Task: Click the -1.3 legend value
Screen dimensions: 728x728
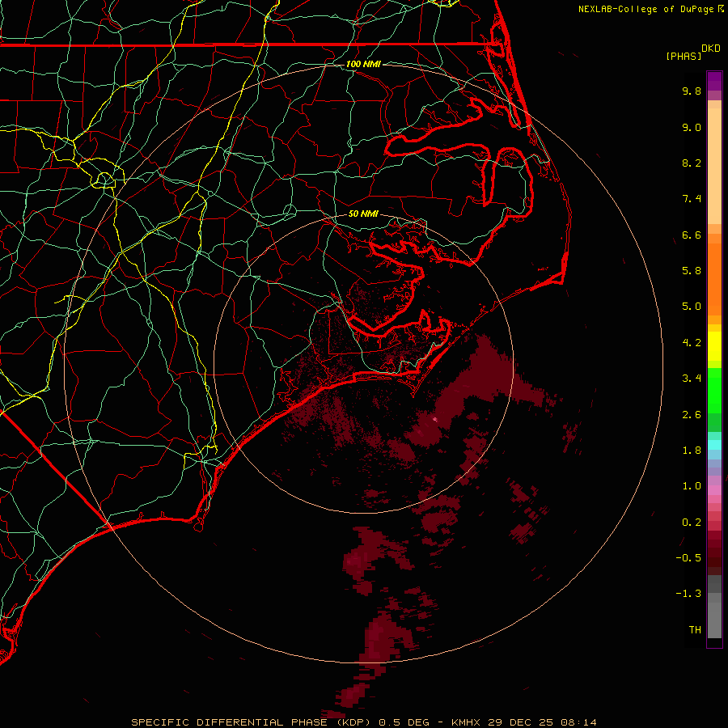Action: click(688, 594)
